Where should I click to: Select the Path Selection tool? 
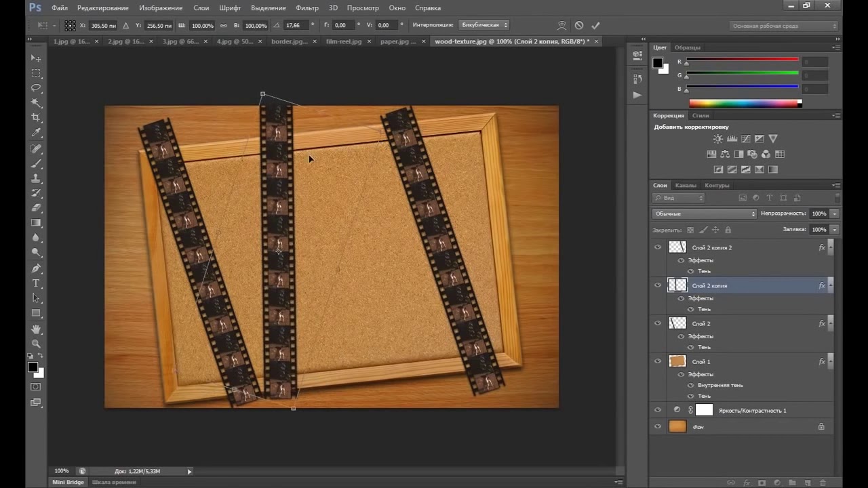(36, 298)
